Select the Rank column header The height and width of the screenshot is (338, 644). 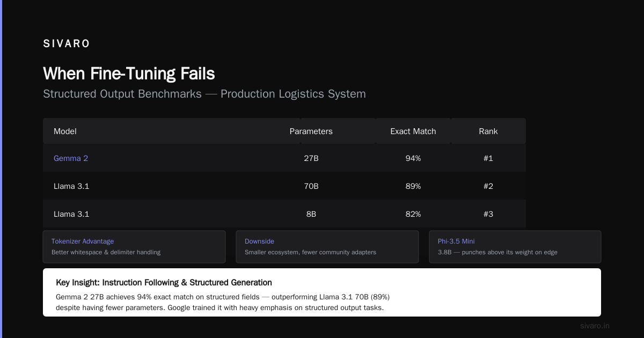(x=488, y=131)
